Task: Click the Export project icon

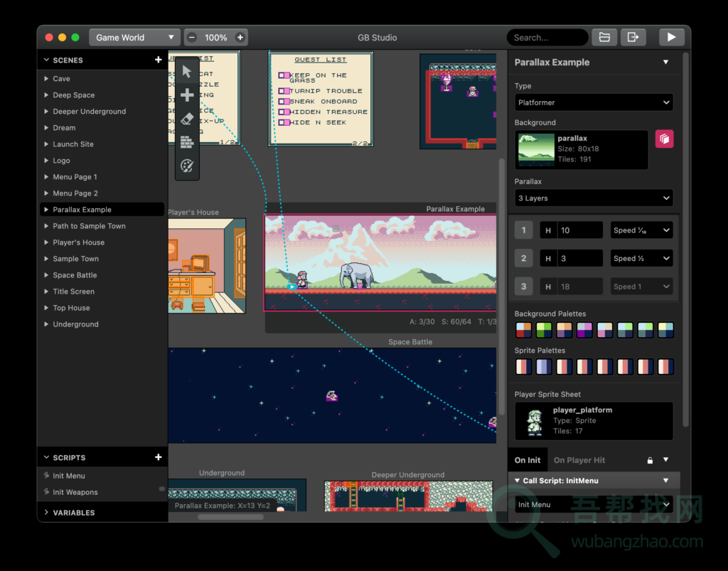Action: coord(631,38)
